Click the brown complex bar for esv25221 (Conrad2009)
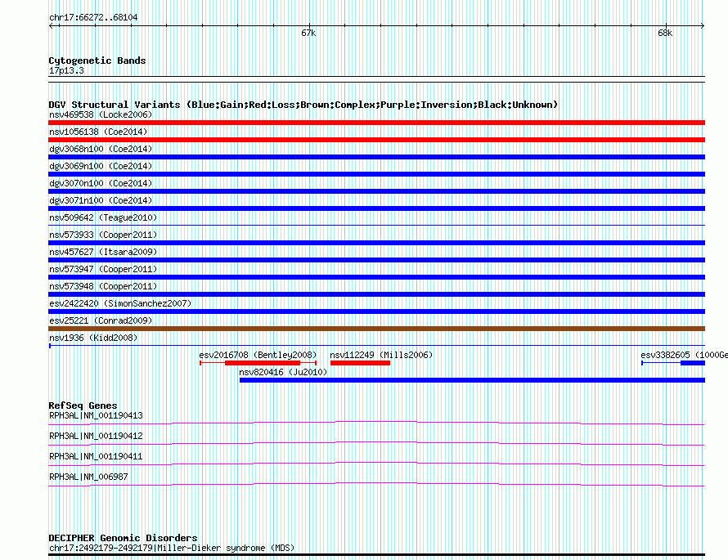This screenshot has width=728, height=560. tap(376, 329)
